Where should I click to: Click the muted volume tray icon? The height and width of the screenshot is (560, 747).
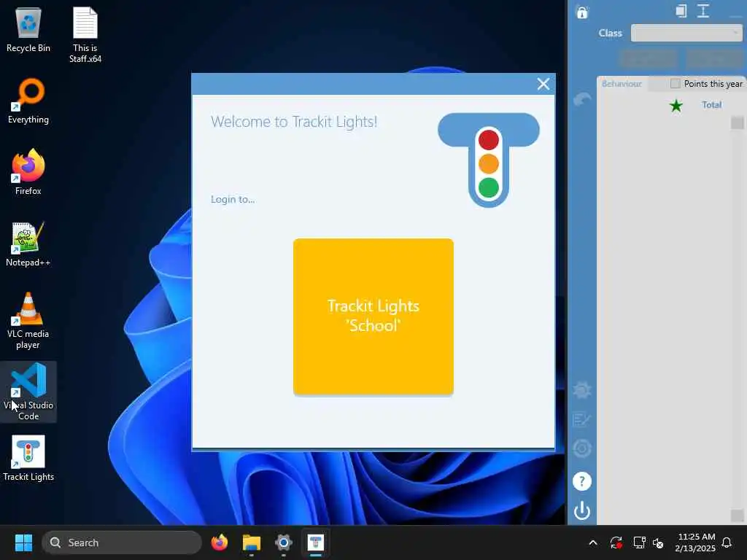pos(658,542)
